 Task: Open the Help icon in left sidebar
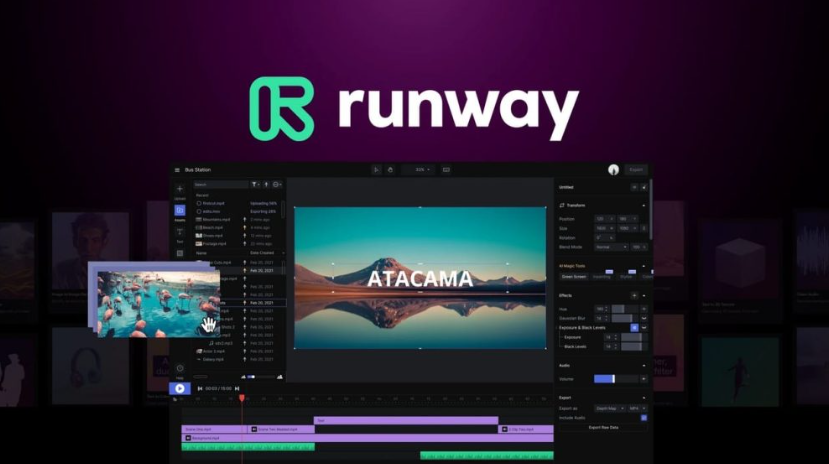(180, 369)
